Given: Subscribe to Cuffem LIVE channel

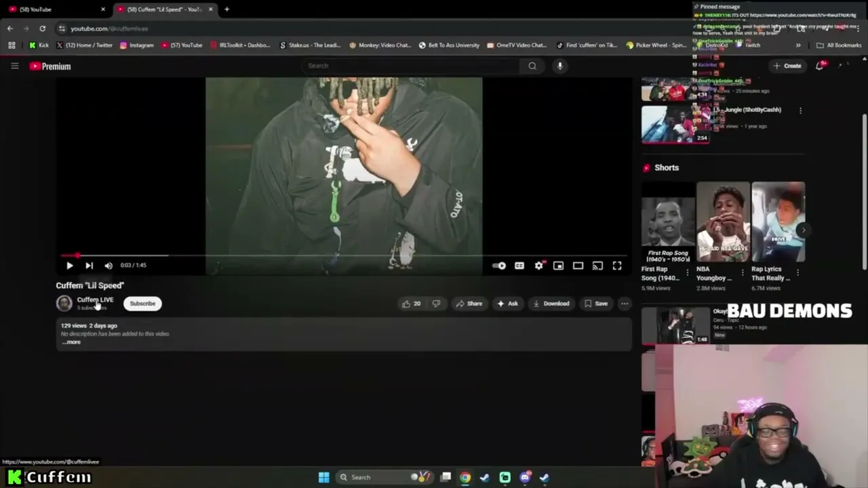Looking at the screenshot, I should click(142, 304).
